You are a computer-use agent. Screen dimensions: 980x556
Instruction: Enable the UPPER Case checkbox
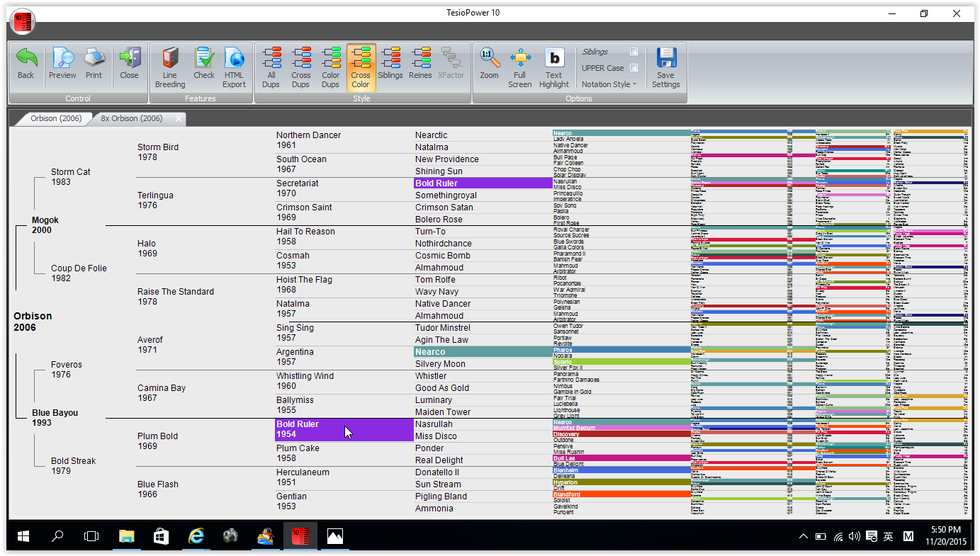pyautogui.click(x=633, y=68)
